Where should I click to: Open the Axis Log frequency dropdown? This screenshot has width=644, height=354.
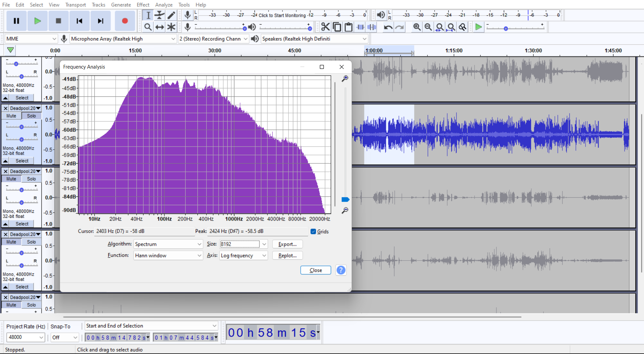[243, 255]
